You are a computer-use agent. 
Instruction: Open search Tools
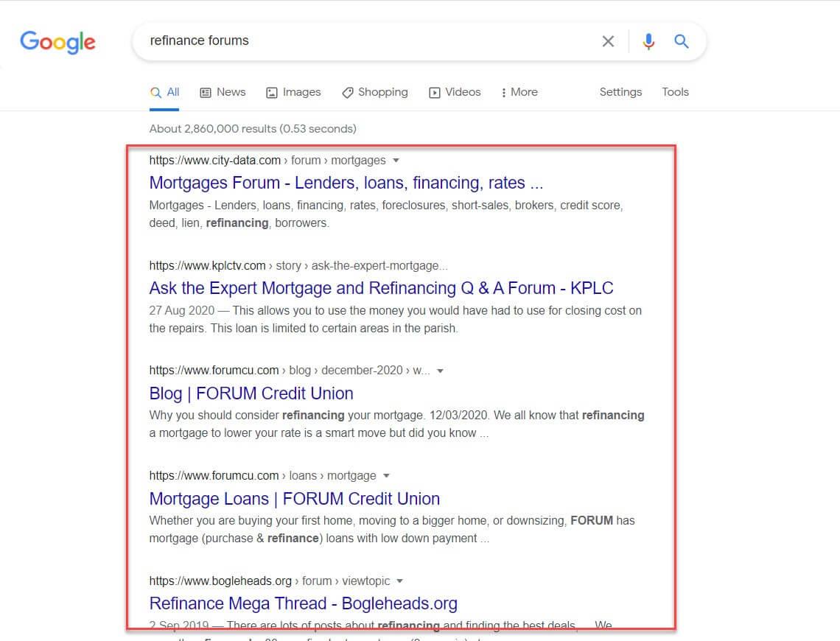tap(675, 92)
